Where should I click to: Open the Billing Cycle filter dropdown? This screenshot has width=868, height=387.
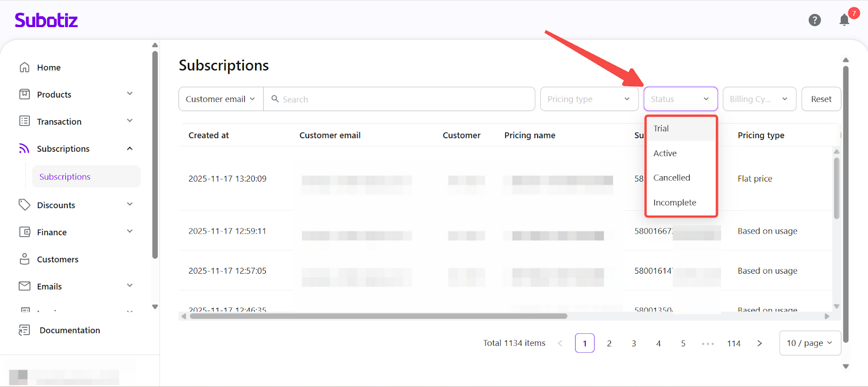pos(758,99)
